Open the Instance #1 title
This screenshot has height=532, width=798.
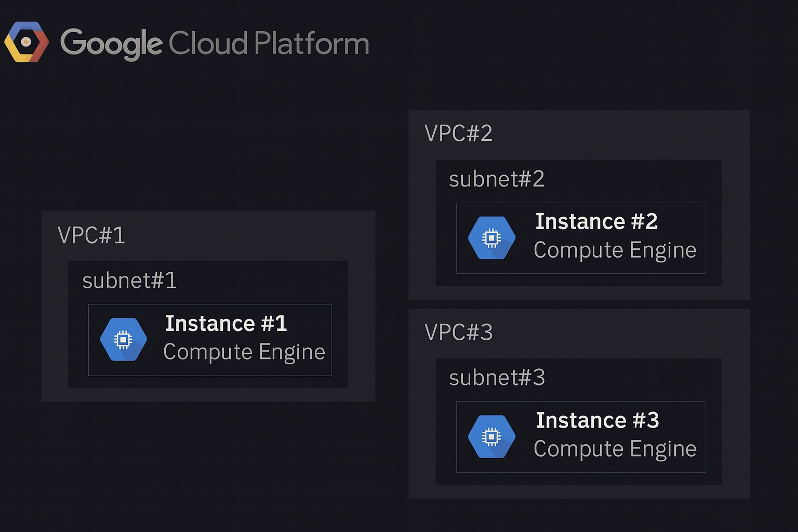click(x=226, y=324)
